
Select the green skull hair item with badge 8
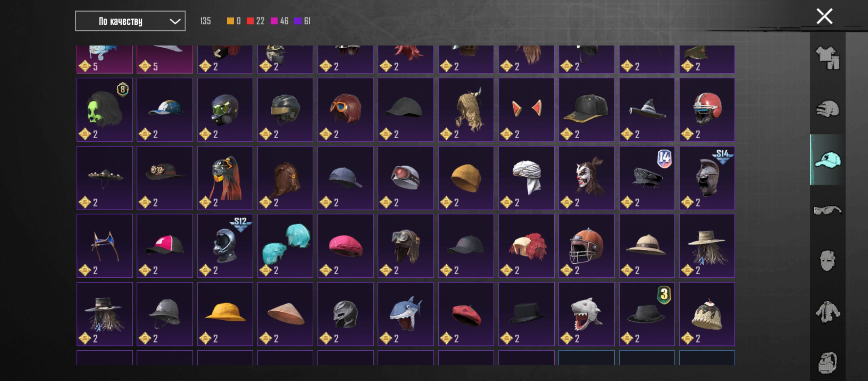105,110
